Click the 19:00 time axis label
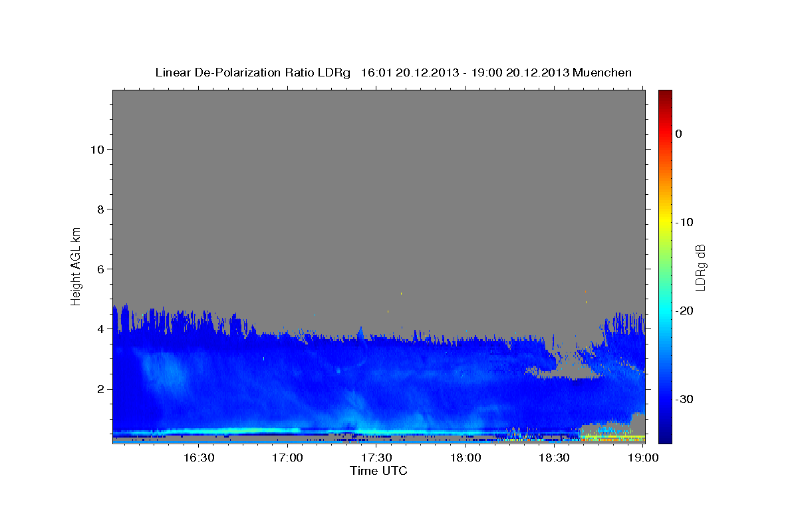The height and width of the screenshot is (532, 798). (x=644, y=458)
